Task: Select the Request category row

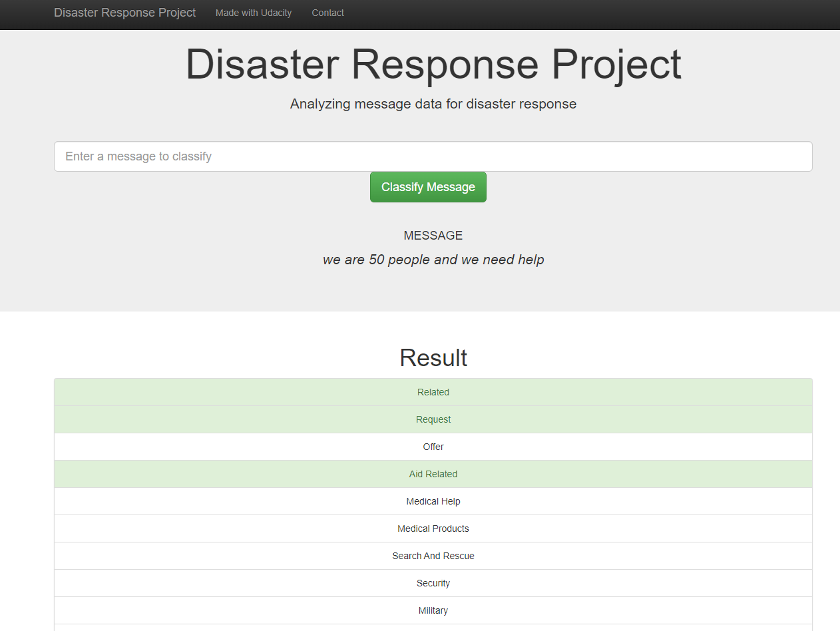Action: (x=433, y=419)
